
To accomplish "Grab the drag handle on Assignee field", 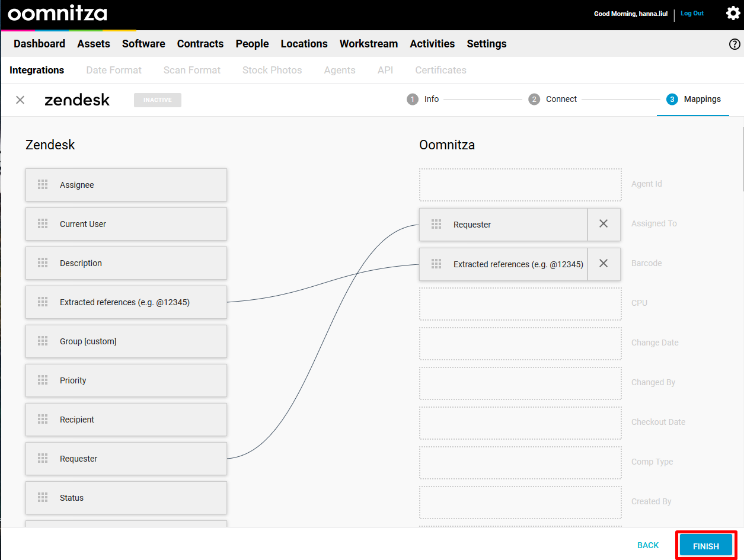I will click(x=43, y=185).
